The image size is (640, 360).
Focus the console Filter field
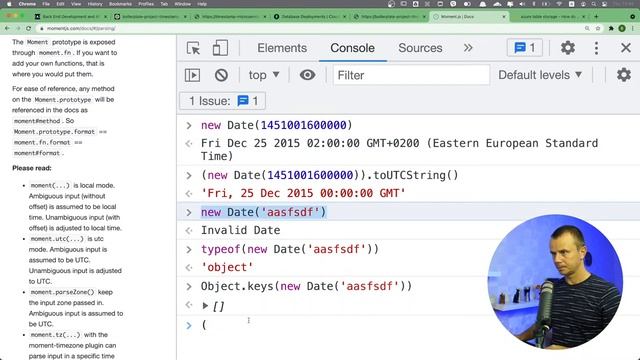[411, 75]
